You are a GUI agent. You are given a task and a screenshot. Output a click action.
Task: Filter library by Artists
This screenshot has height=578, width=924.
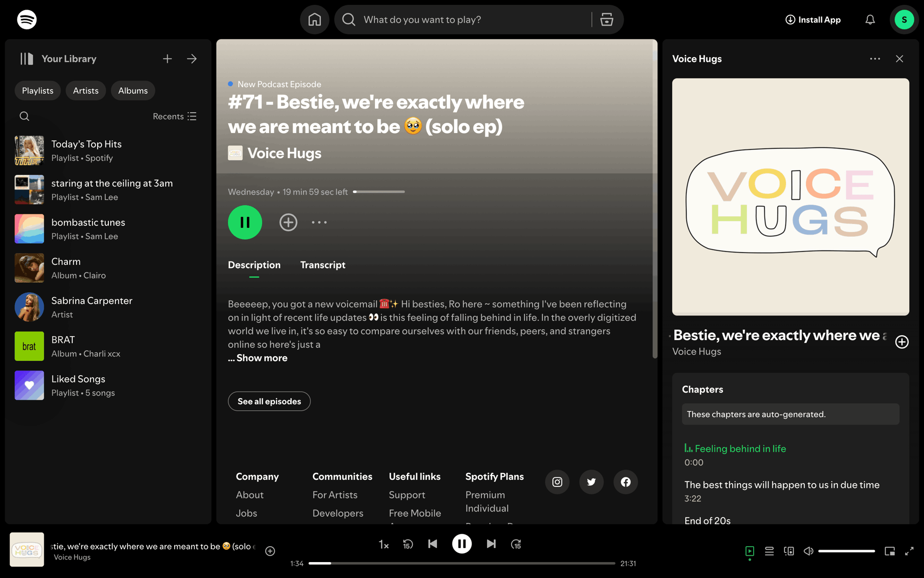tap(86, 91)
